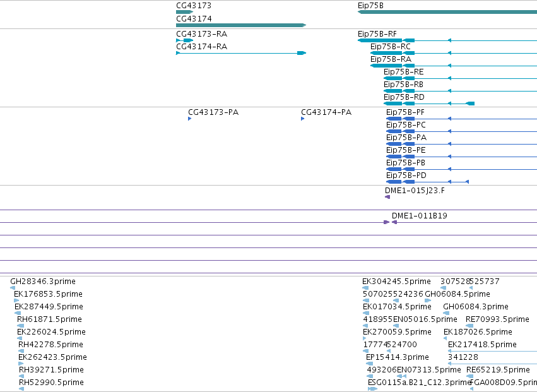Click the 307528 EST label
This screenshot has width=537, height=392.
point(455,282)
